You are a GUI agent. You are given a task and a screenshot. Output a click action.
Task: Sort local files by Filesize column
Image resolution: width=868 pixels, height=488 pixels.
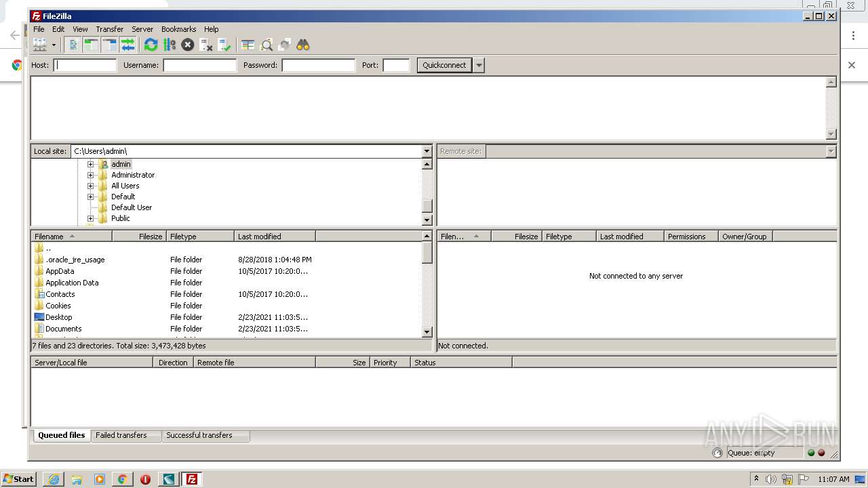pyautogui.click(x=140, y=237)
